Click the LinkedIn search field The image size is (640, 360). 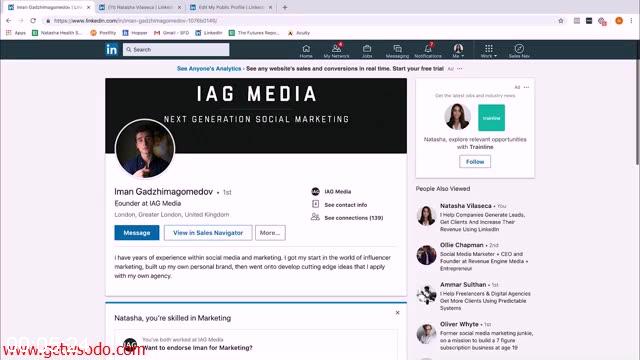(x=176, y=49)
